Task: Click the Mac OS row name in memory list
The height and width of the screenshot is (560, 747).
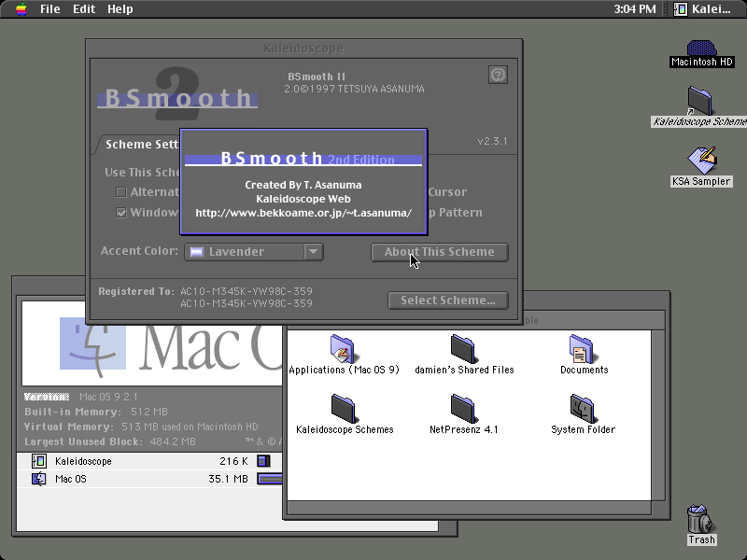Action: [71, 479]
